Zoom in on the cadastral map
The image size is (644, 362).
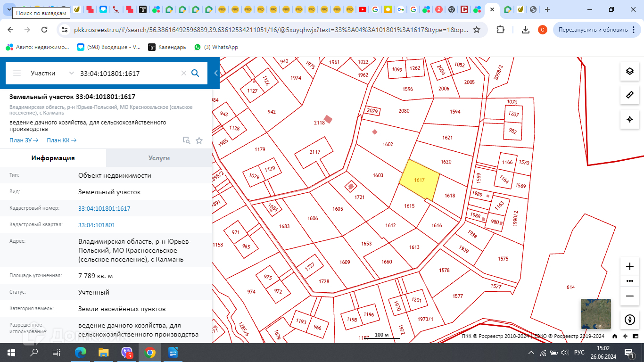pos(629,266)
